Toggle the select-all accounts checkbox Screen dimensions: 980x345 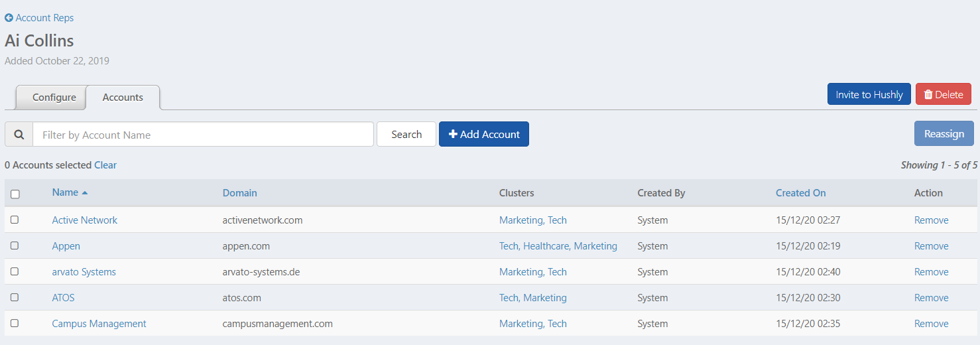(15, 194)
